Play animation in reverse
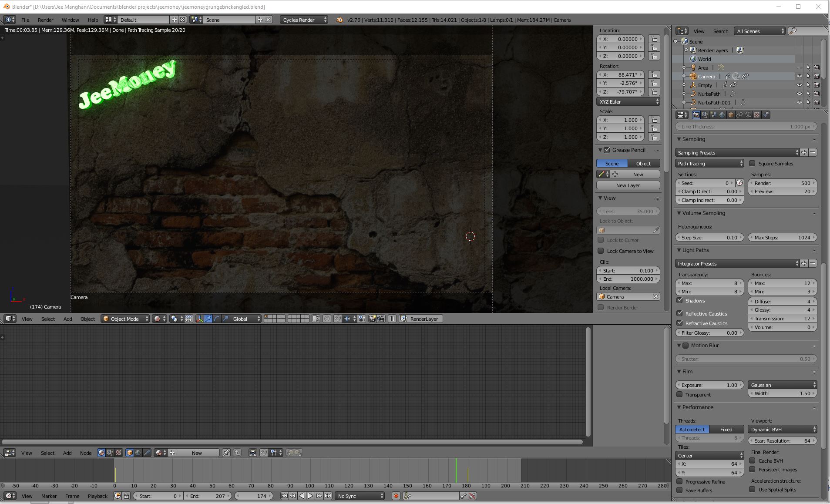 [x=302, y=496]
